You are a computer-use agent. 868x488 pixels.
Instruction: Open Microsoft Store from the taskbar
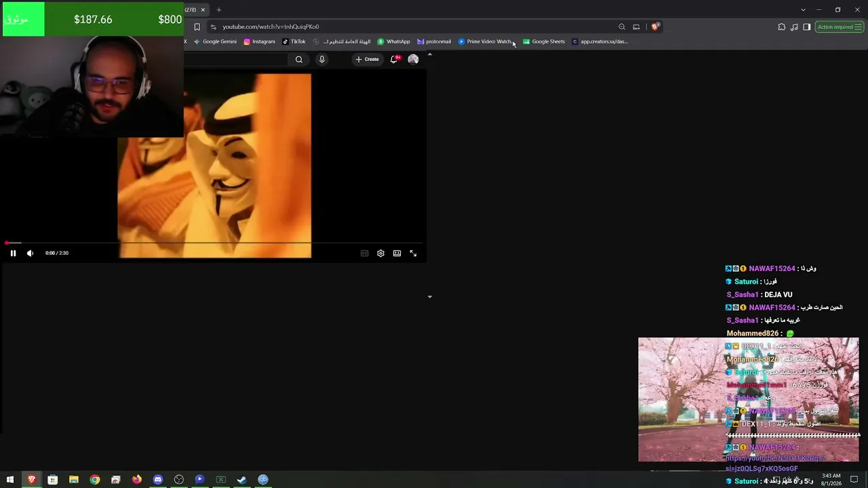(52, 480)
